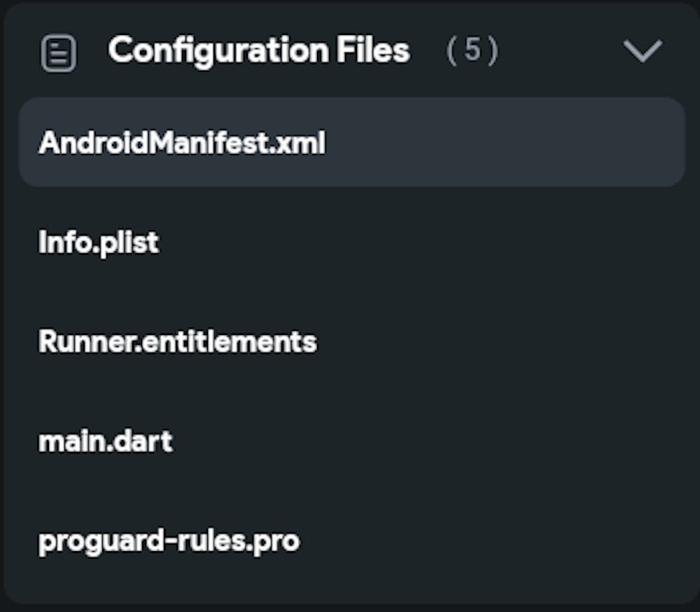Select the Android manifest XML entry
This screenshot has width=700, height=612.
[182, 143]
